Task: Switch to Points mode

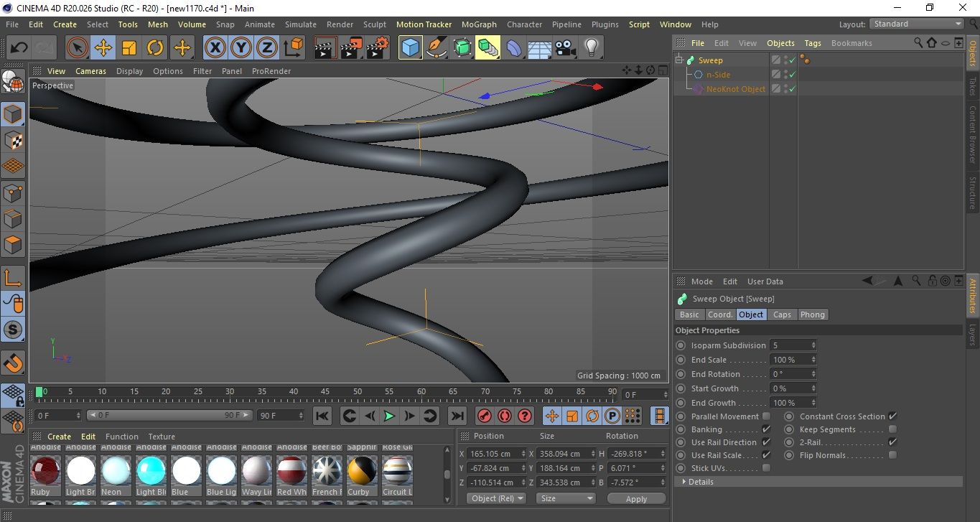Action: click(14, 193)
